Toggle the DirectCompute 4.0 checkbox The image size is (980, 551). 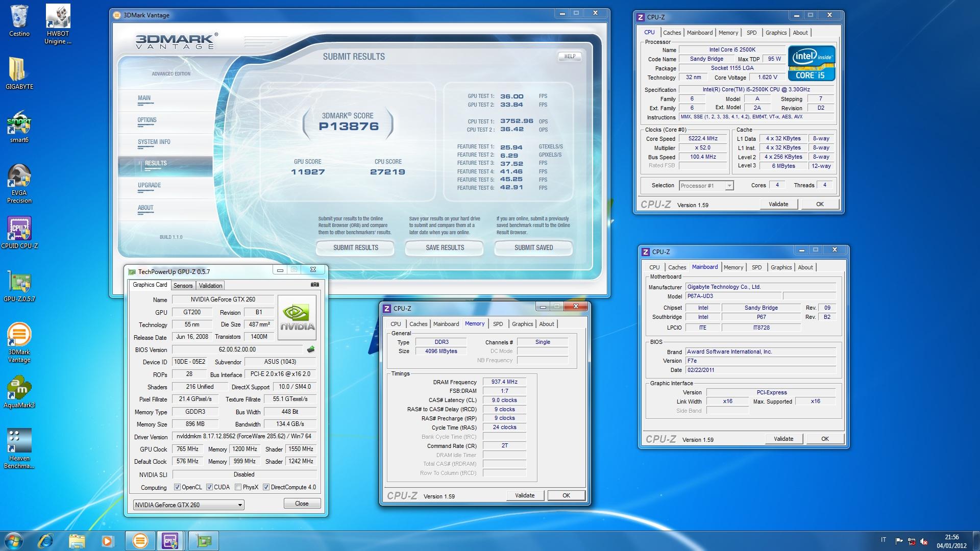(266, 487)
